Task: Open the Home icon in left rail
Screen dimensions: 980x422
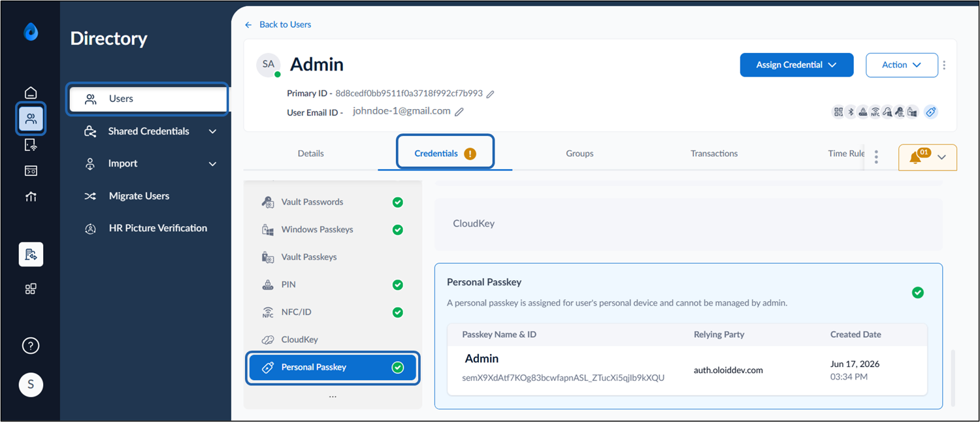Action: 31,92
